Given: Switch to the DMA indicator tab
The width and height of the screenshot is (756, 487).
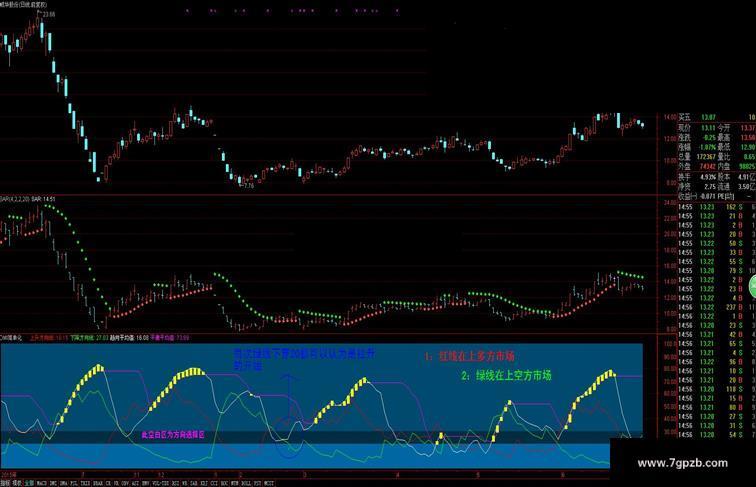Looking at the screenshot, I should 63,483.
